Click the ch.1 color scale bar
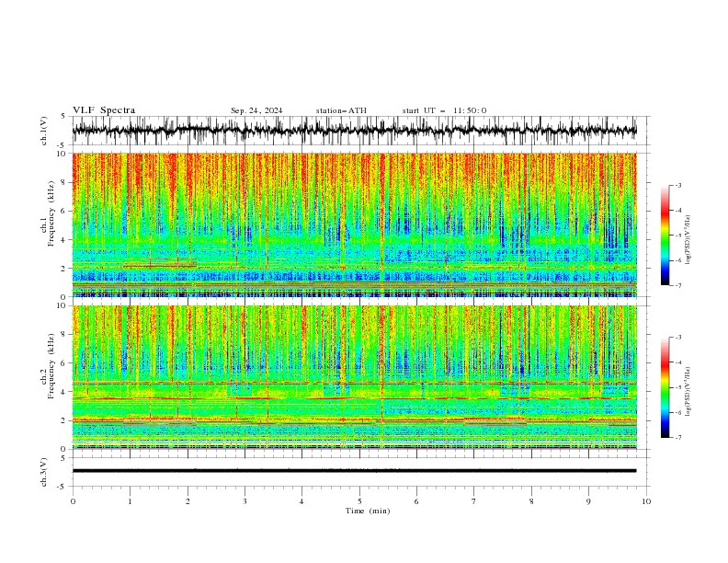 coord(665,236)
